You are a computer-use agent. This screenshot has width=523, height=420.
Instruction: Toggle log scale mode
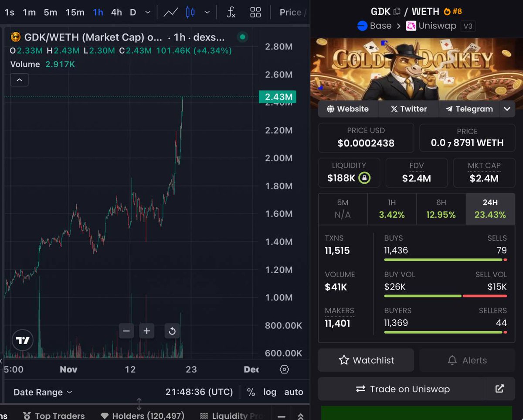click(x=270, y=392)
